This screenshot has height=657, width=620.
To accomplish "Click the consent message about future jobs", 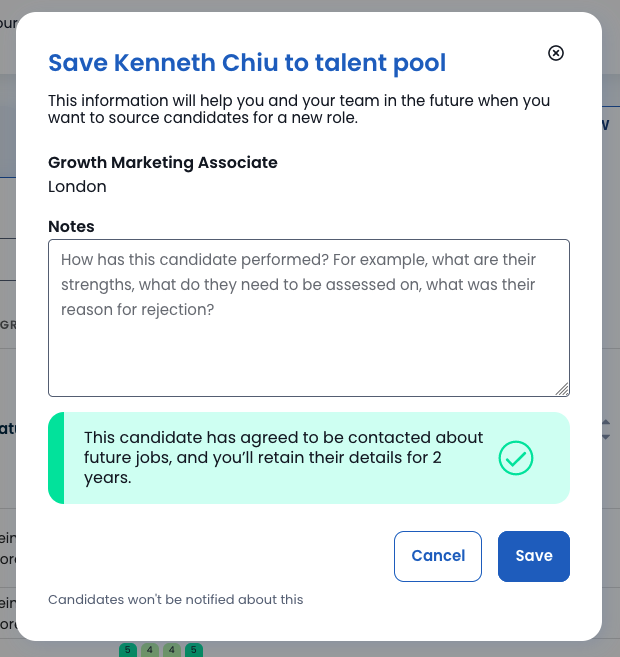I will tap(283, 458).
